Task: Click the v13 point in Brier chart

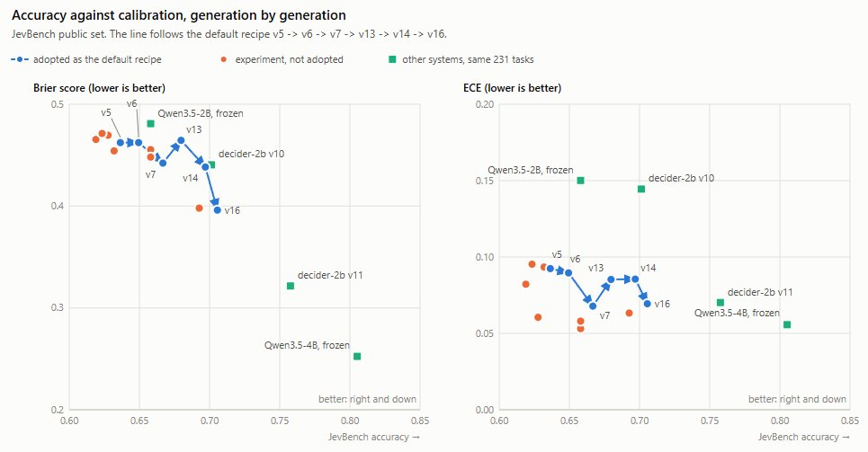Action: (x=181, y=140)
